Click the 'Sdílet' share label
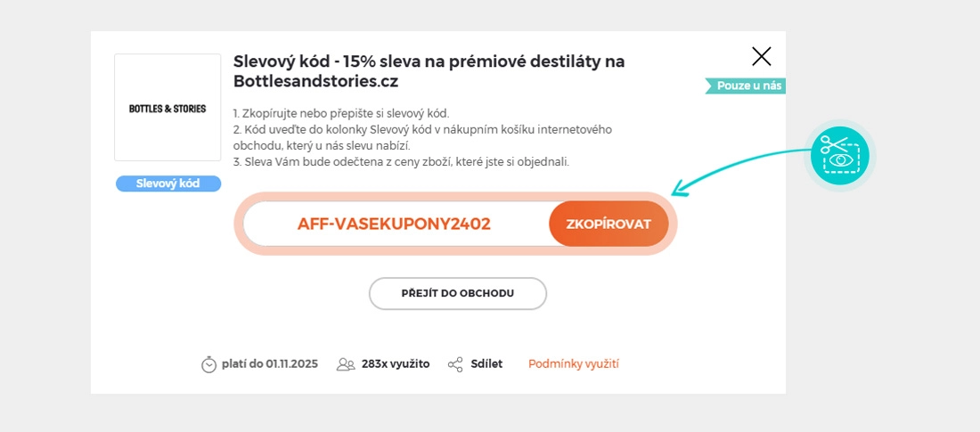980x432 pixels. click(x=486, y=363)
